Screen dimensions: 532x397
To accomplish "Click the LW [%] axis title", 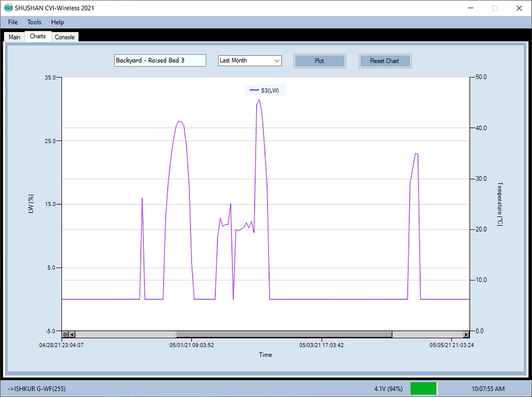I will [x=31, y=204].
